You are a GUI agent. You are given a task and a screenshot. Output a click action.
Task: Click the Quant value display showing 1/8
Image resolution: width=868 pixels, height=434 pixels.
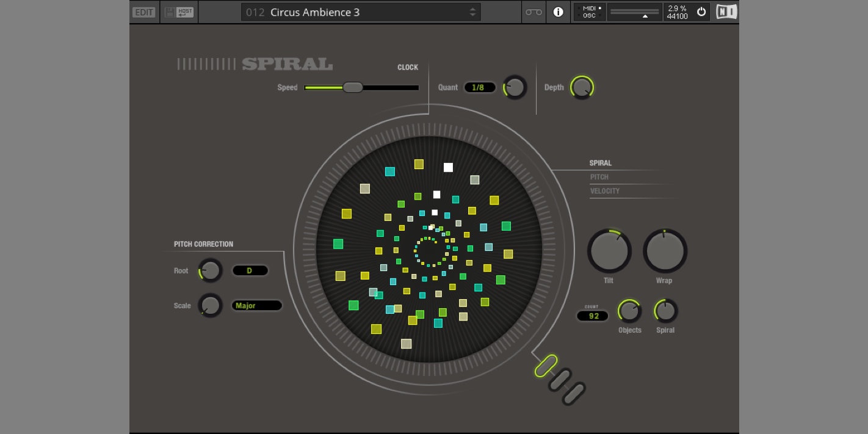479,87
